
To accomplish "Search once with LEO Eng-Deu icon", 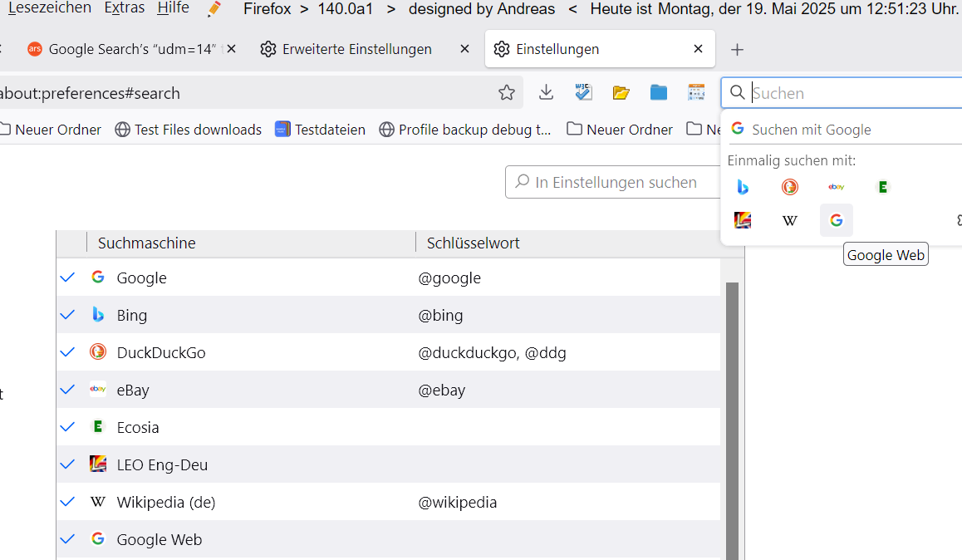I will coord(743,220).
